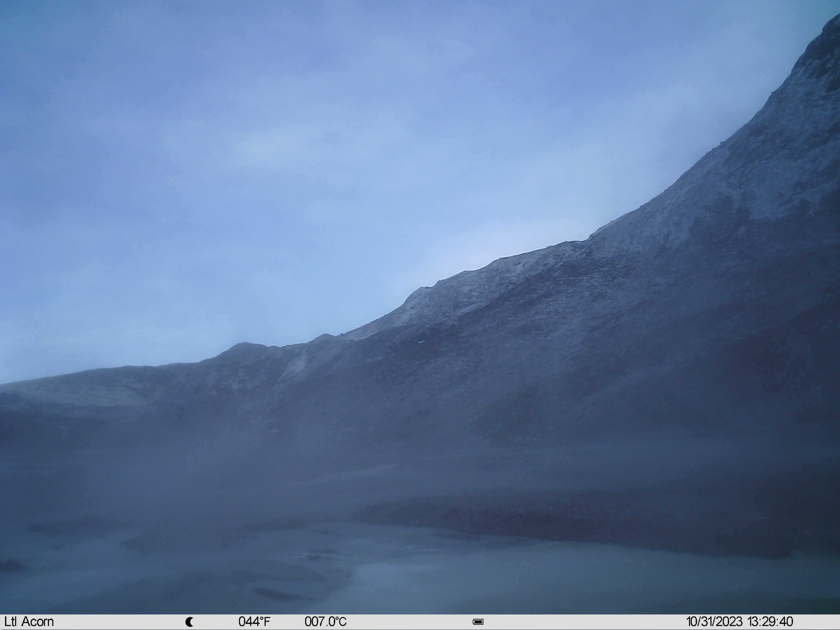The height and width of the screenshot is (630, 840).
Task: Click the grey info strip background
Action: [420, 622]
